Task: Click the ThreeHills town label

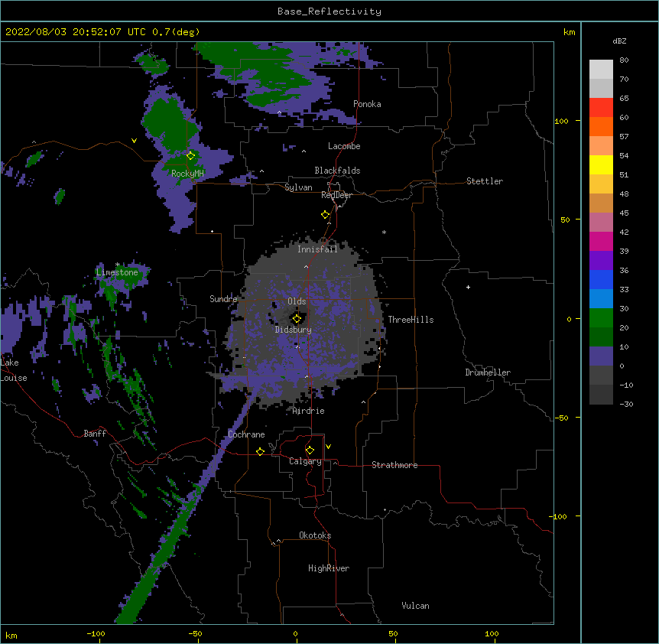Action: (411, 320)
